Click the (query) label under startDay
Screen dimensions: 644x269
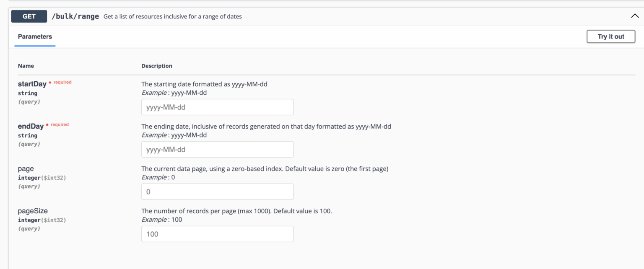click(29, 102)
